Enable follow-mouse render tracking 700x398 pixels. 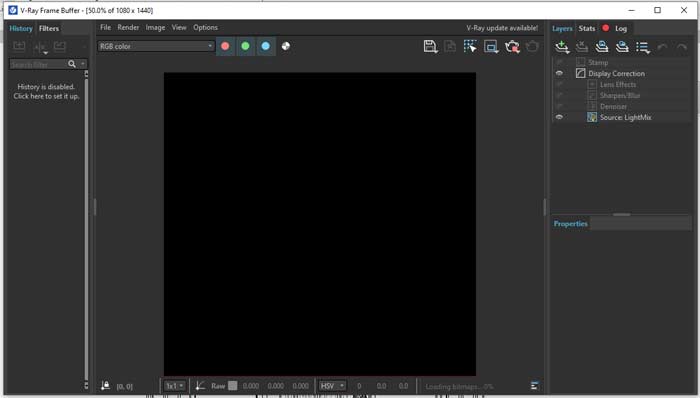[470, 46]
